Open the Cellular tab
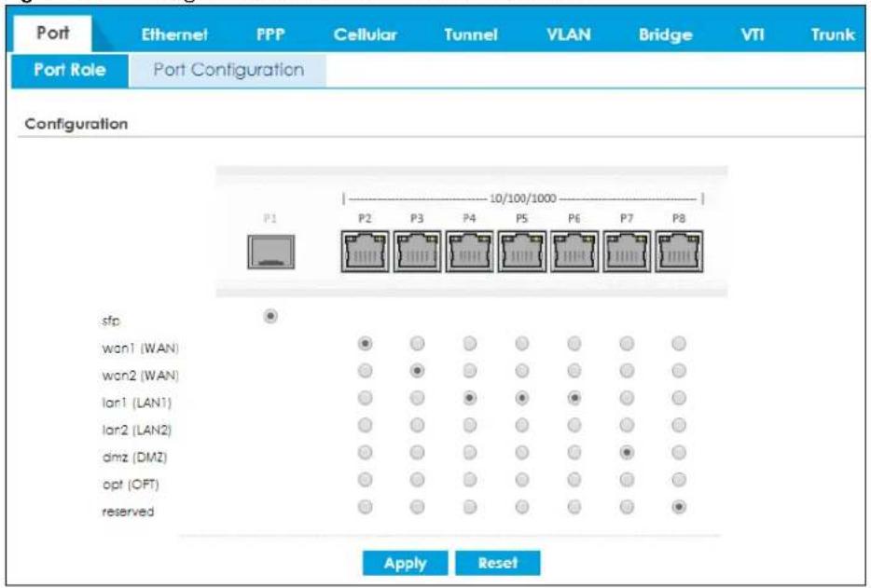Screen dimensions: 871x588 point(365,34)
